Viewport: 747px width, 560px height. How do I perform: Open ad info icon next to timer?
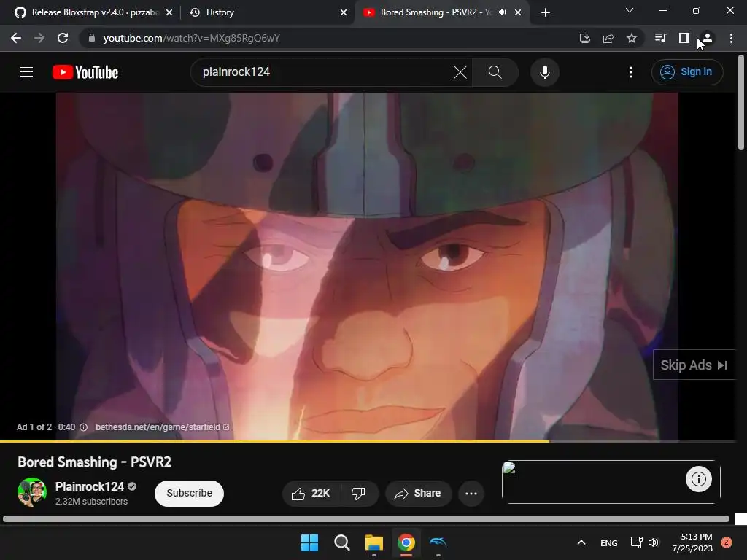click(83, 427)
